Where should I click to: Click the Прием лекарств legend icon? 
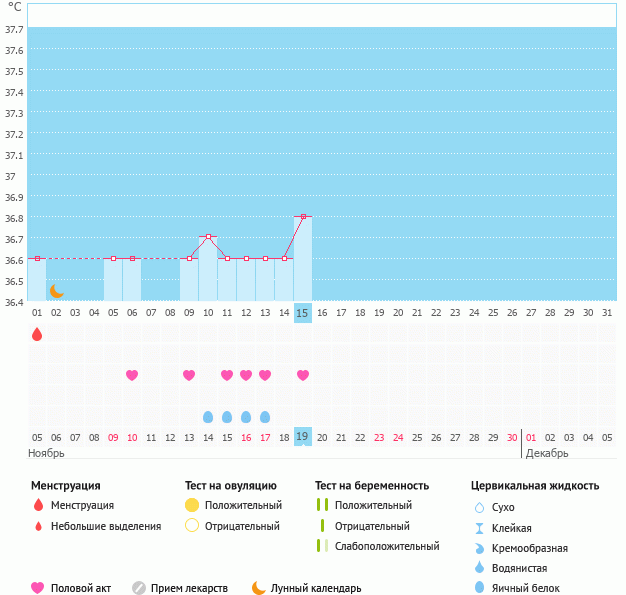coord(139,588)
